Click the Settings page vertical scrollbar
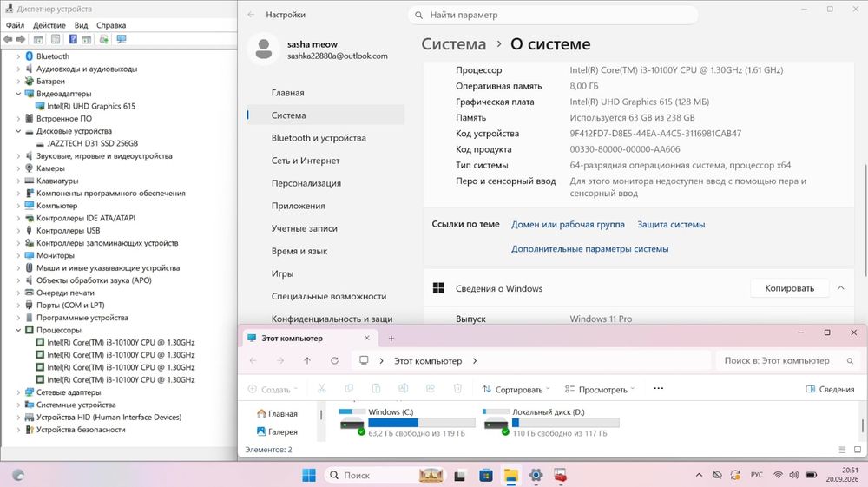The width and height of the screenshot is (868, 487). 865,220
